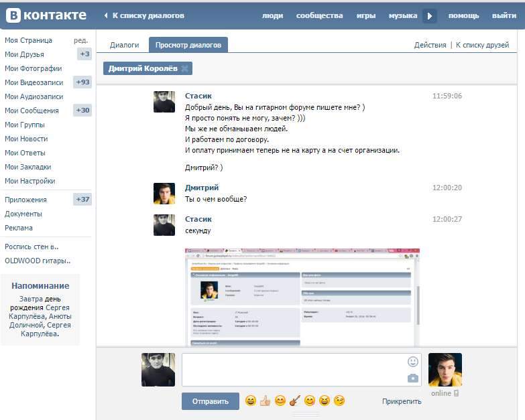This screenshot has width=525, height=420.
Task: Click Отправить to send message
Action: pyautogui.click(x=211, y=401)
